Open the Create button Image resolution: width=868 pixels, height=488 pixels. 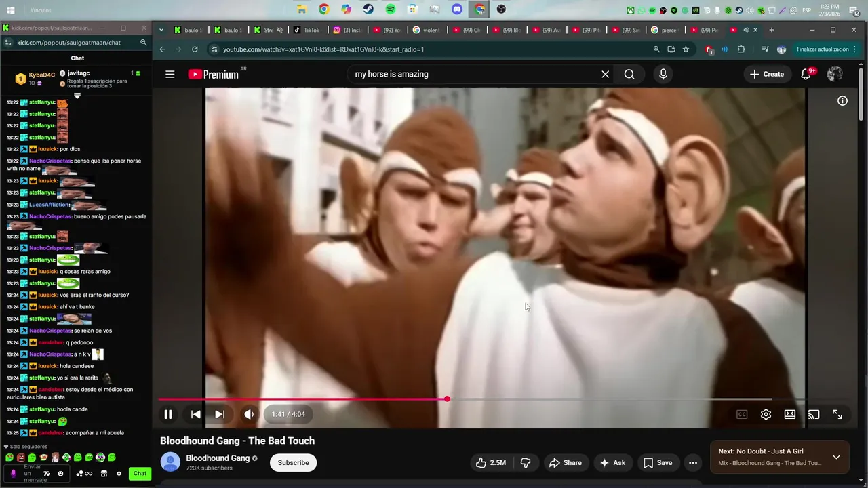[x=767, y=74]
